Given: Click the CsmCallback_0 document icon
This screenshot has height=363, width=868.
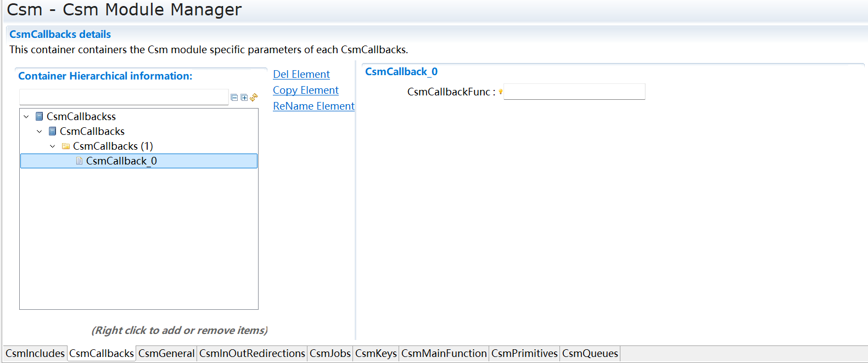Looking at the screenshot, I should coord(79,161).
